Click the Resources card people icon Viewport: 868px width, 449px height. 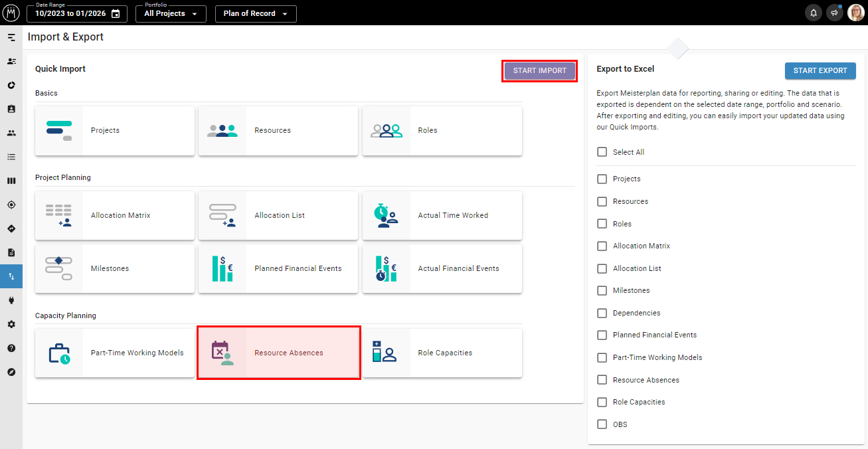click(x=222, y=131)
